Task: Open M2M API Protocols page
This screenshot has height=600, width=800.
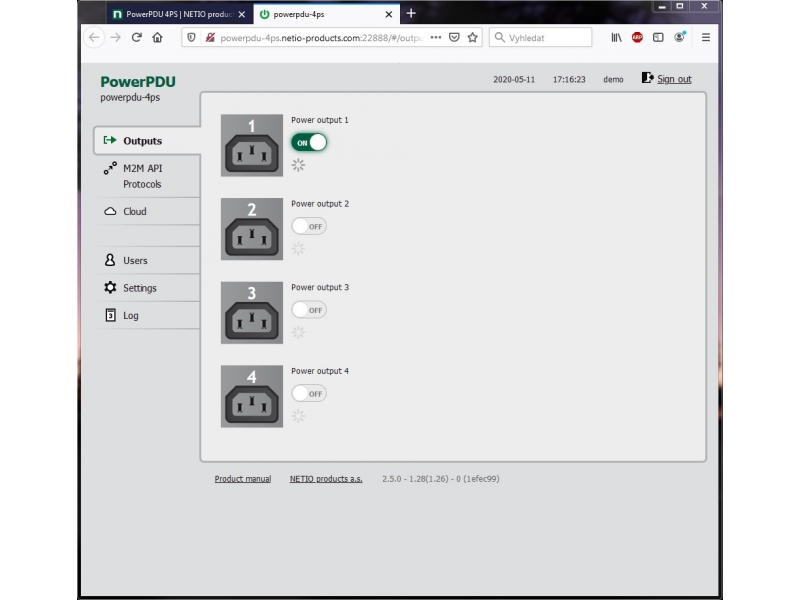Action: pyautogui.click(x=147, y=176)
